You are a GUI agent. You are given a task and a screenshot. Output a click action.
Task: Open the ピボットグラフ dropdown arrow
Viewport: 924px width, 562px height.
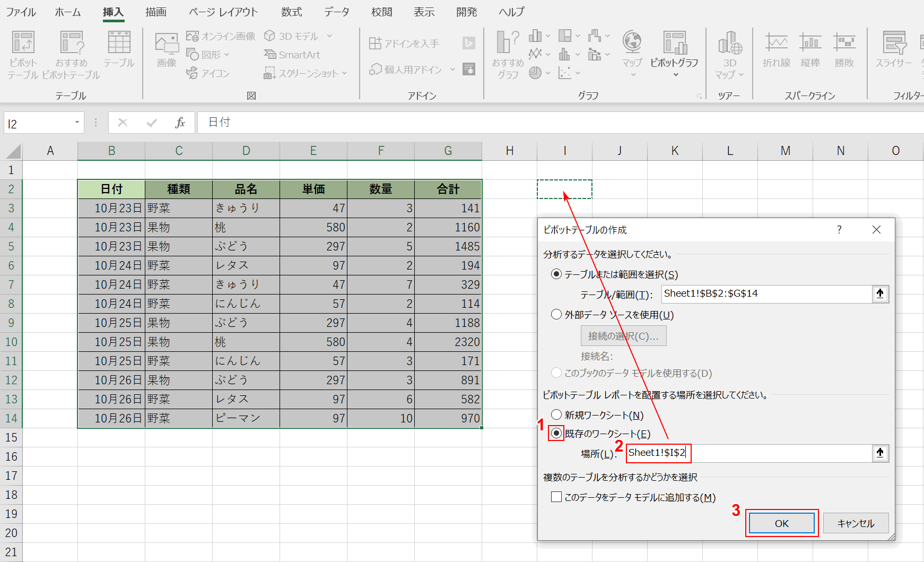coord(675,75)
